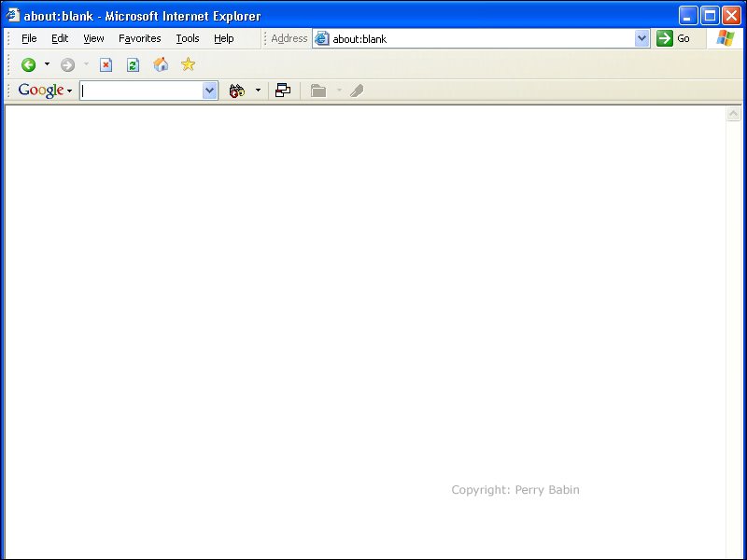Click the page icon in the address bar
This screenshot has width=747, height=560.
[x=322, y=38]
